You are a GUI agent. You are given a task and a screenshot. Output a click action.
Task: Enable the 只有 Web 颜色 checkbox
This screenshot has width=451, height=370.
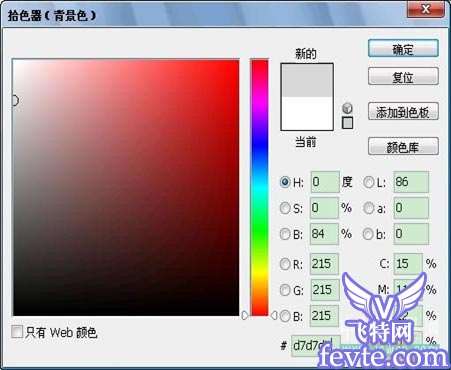point(17,332)
